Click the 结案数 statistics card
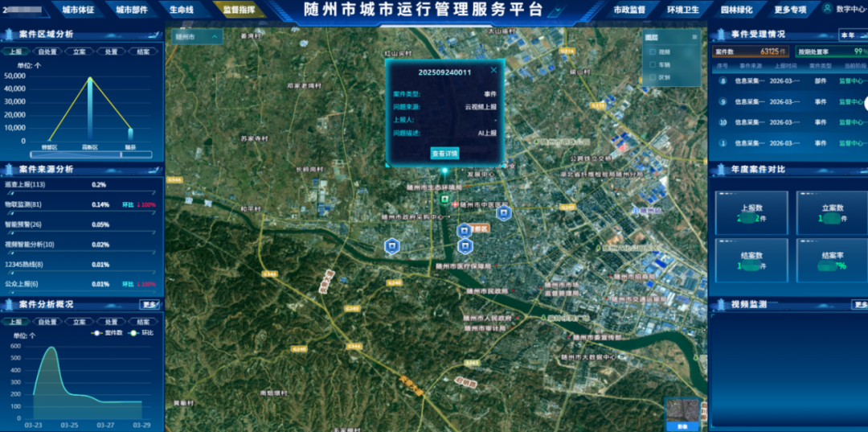The image size is (868, 432). (x=751, y=261)
